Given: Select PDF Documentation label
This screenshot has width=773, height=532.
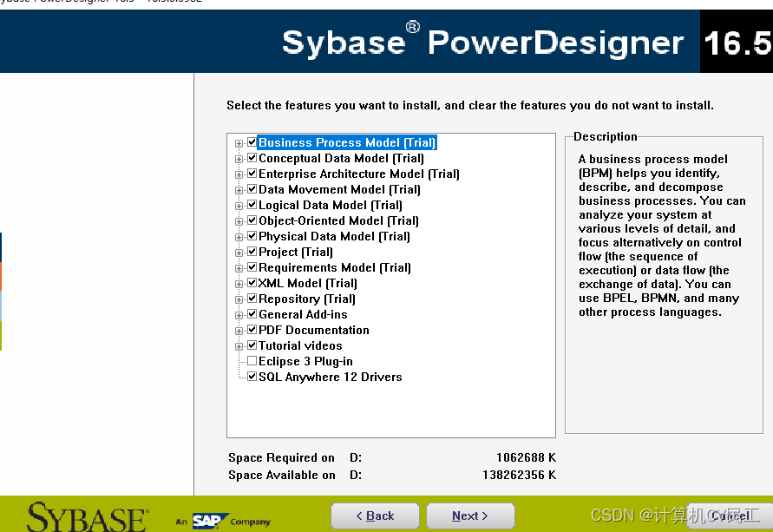Looking at the screenshot, I should click(x=313, y=330).
